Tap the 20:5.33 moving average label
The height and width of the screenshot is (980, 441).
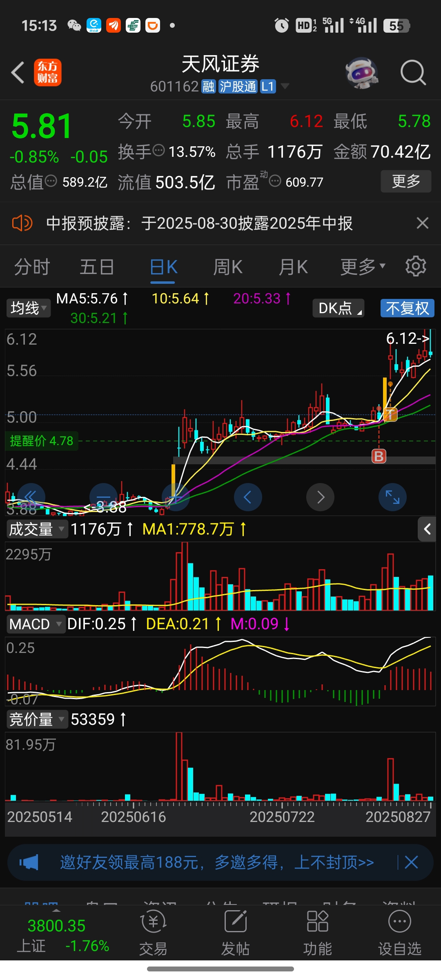pos(262,298)
